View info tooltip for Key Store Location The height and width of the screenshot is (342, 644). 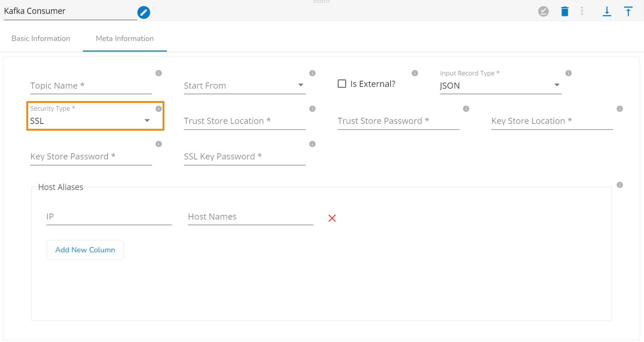point(620,109)
